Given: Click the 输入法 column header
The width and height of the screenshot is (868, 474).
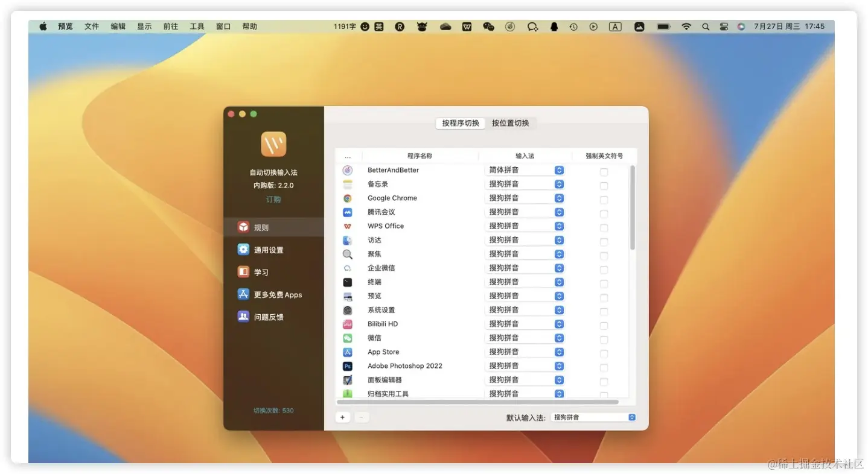Looking at the screenshot, I should (x=525, y=156).
